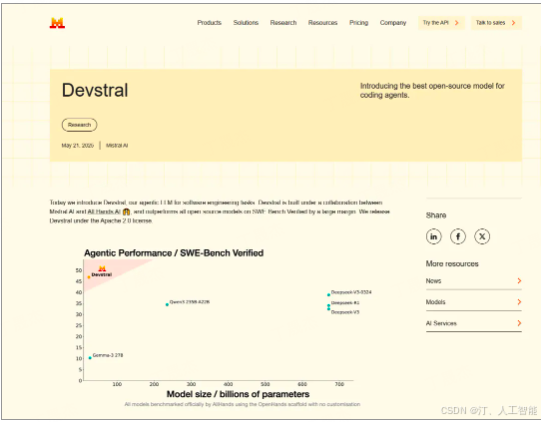Open the Company menu
Image resolution: width=541 pixels, height=422 pixels.
tap(393, 23)
